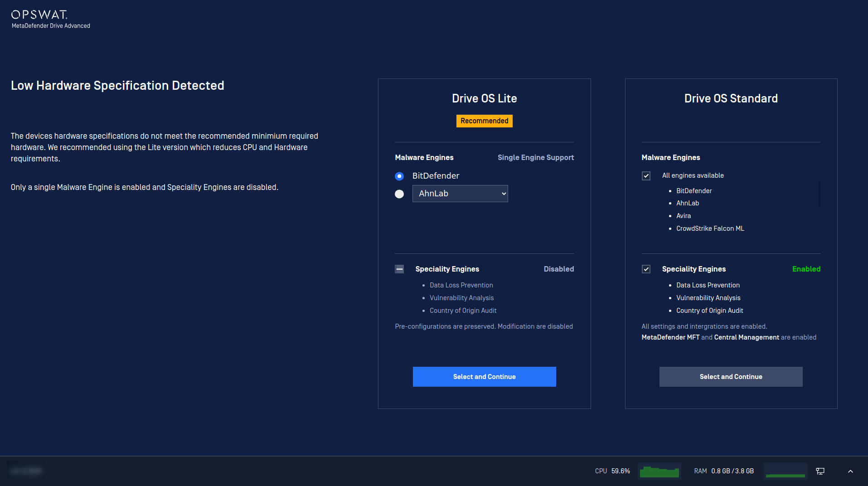Select the AhnLab engine radio button

pyautogui.click(x=399, y=194)
